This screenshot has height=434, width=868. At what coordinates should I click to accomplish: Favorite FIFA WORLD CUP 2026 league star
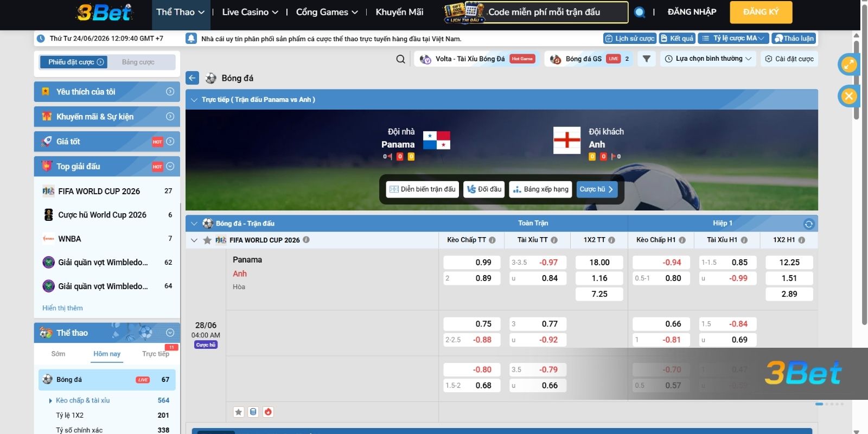207,240
